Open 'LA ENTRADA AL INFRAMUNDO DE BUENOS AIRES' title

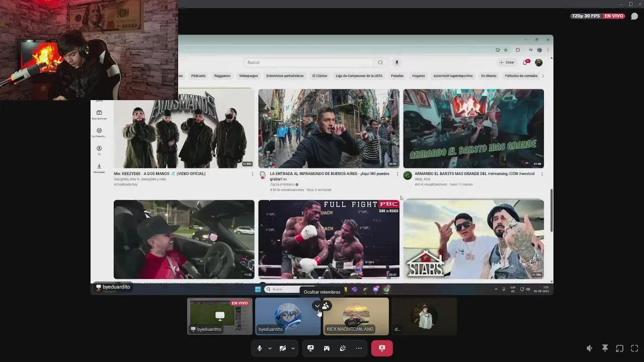tap(330, 176)
